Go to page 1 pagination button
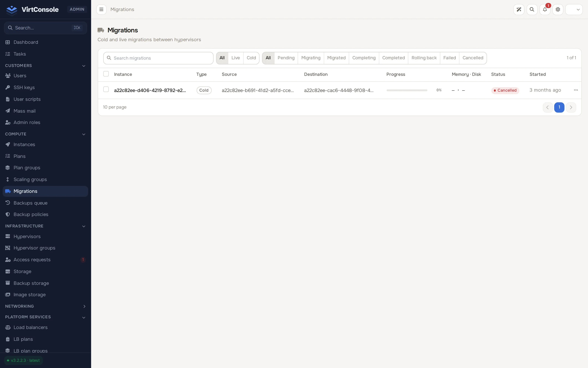588x368 pixels. coord(559,107)
